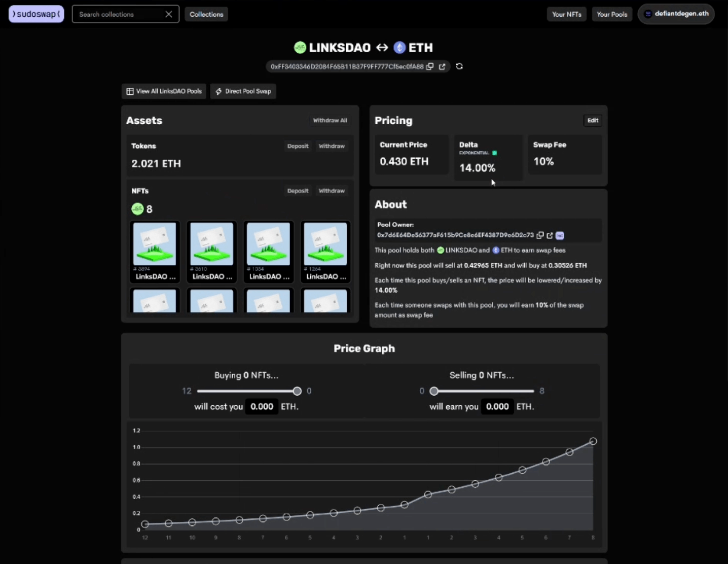
Task: Copy the pool contract address
Action: tap(430, 66)
